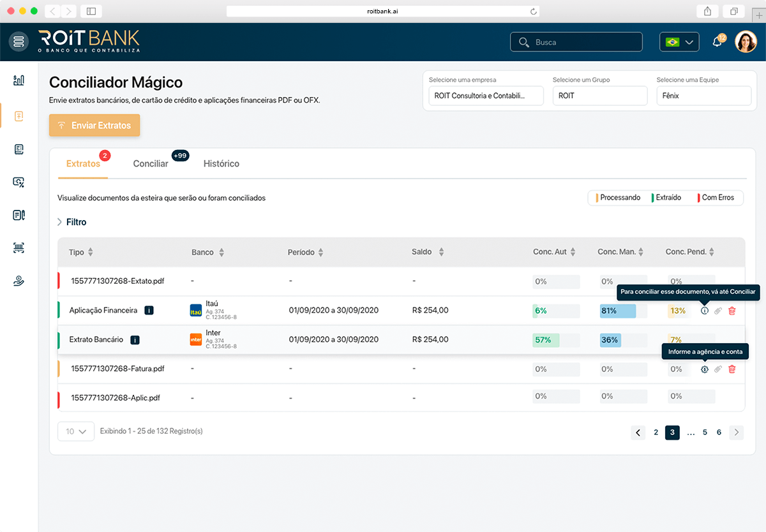Click the Enviar Extratos button

tap(94, 126)
